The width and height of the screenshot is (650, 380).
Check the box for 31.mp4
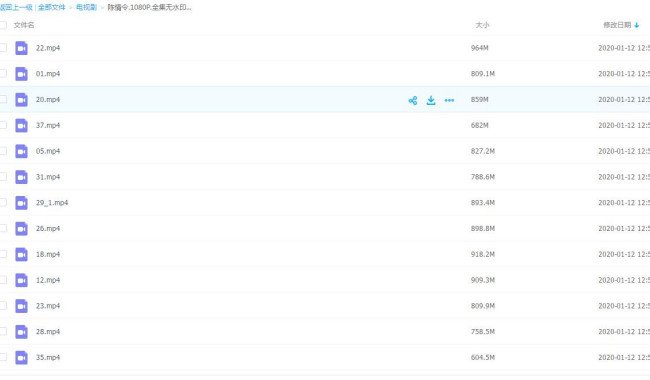[3, 177]
